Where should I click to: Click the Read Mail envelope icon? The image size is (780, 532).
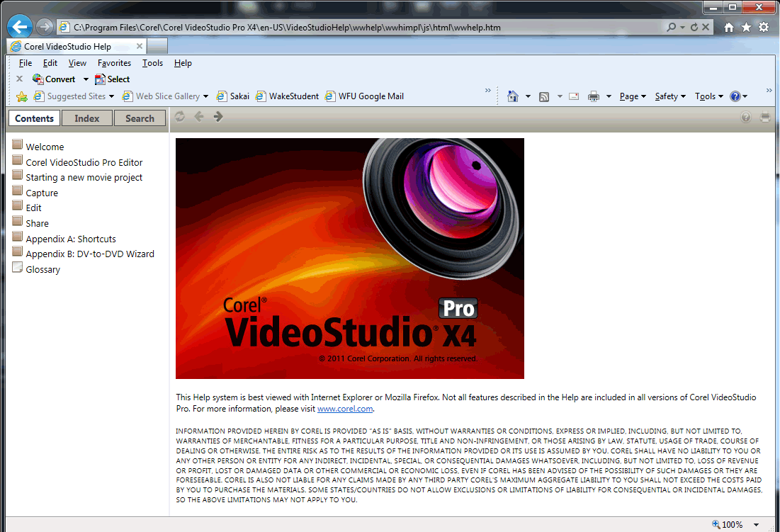pos(574,96)
